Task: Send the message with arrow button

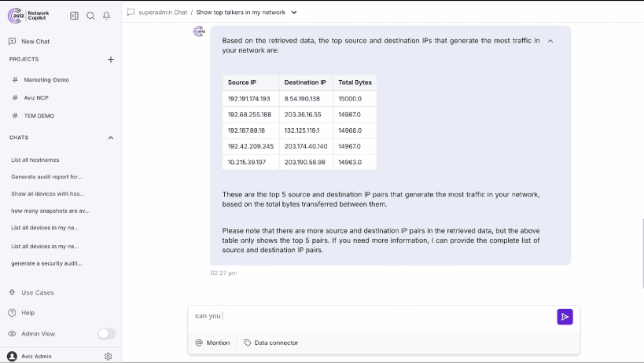Action: click(565, 317)
